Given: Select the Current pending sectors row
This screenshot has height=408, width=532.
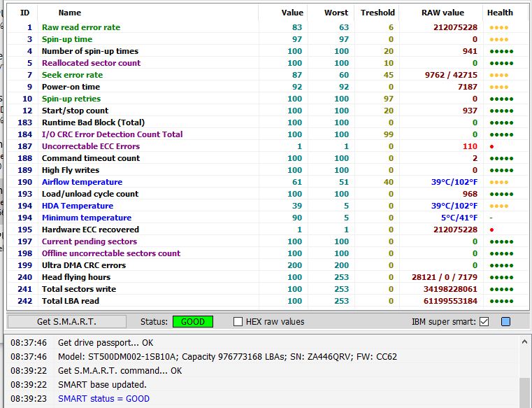Looking at the screenshot, I should point(268,241).
